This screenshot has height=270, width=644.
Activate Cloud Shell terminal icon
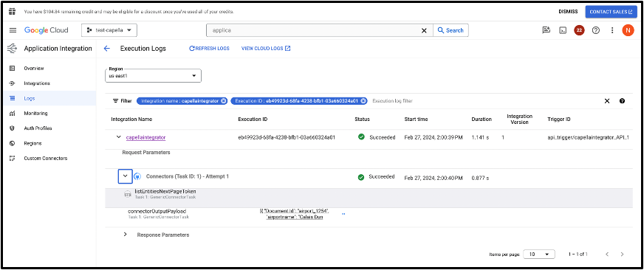563,30
